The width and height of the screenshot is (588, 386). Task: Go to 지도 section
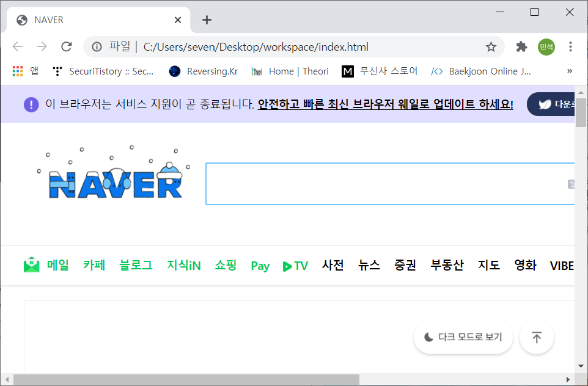(489, 265)
